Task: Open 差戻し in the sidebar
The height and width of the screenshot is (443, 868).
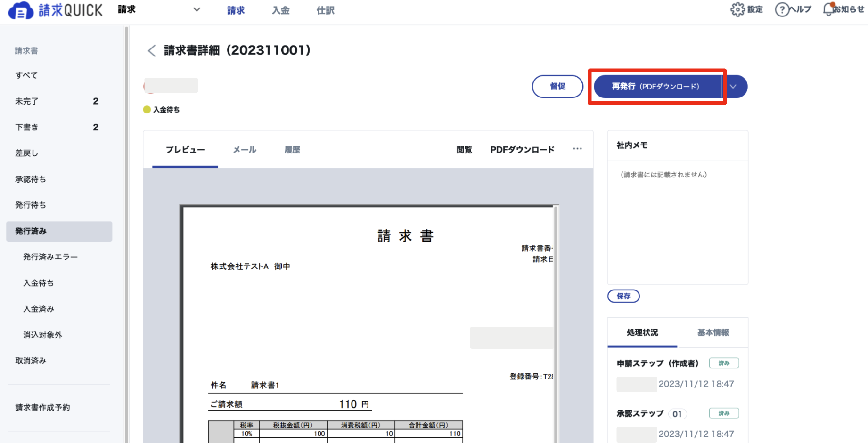Action: click(26, 153)
